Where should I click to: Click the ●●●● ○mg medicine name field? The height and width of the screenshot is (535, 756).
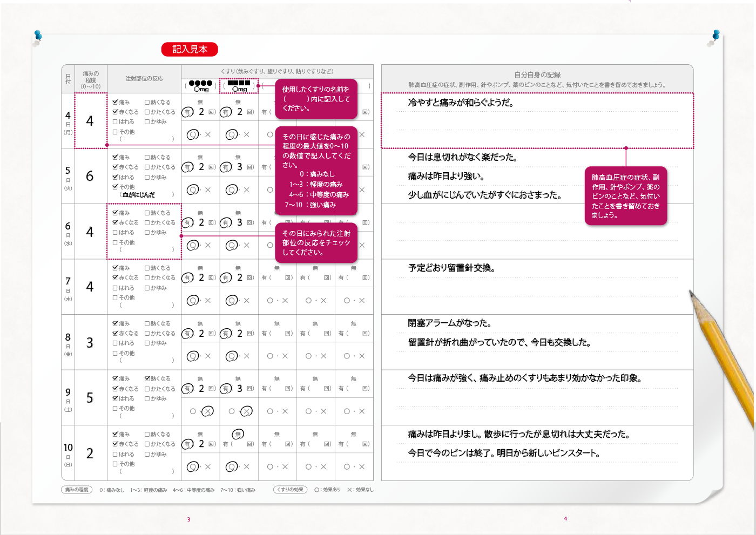[x=200, y=86]
